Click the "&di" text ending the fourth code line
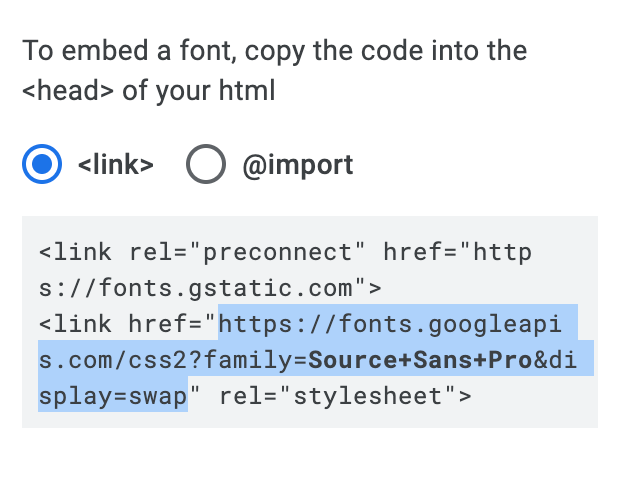Screen dimensions: 618x480 tap(555, 360)
